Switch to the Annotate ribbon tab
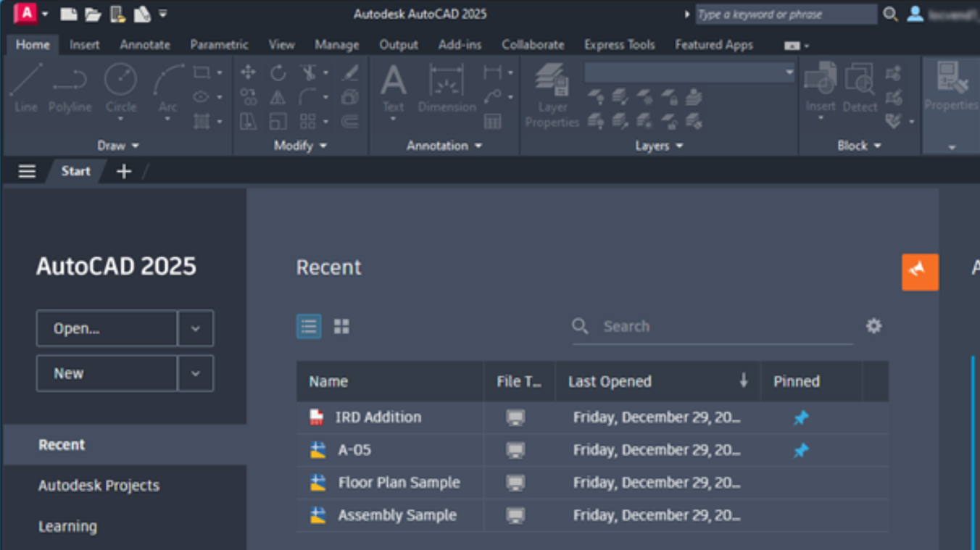 [145, 45]
